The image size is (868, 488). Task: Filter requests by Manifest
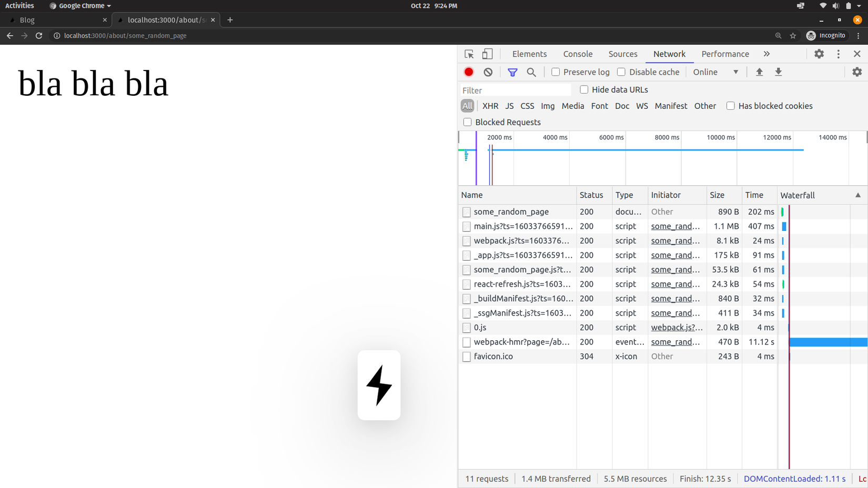click(x=671, y=106)
